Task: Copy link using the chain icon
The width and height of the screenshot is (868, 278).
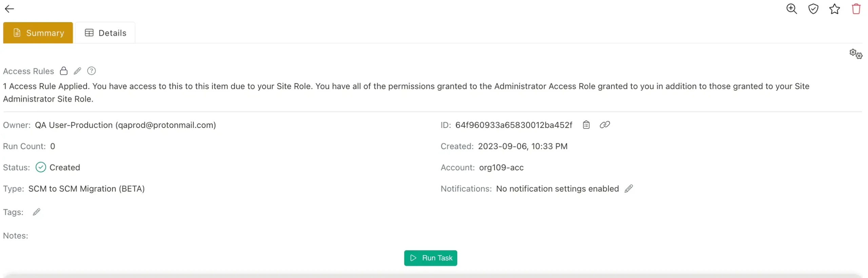Action: click(605, 125)
